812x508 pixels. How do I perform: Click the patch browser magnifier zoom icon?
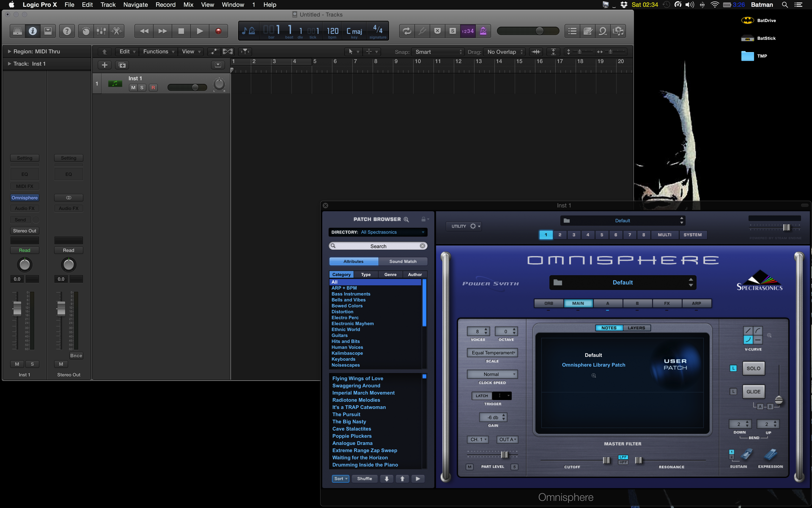(x=406, y=219)
